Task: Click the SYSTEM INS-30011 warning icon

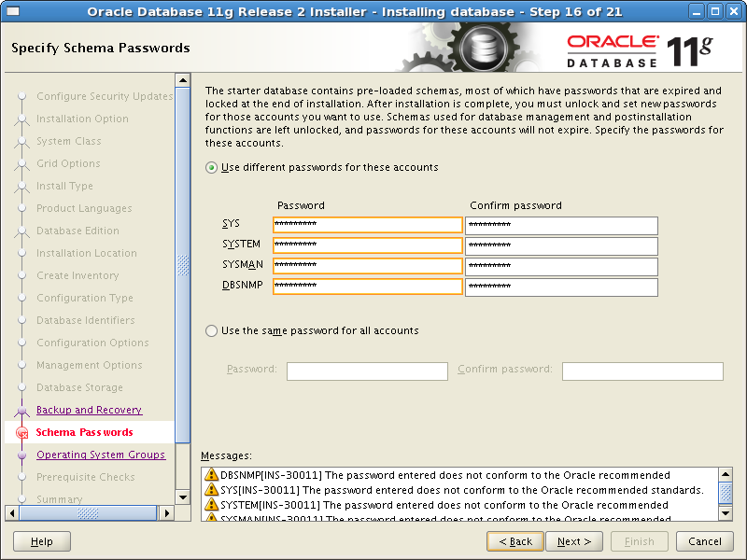Action: (211, 504)
